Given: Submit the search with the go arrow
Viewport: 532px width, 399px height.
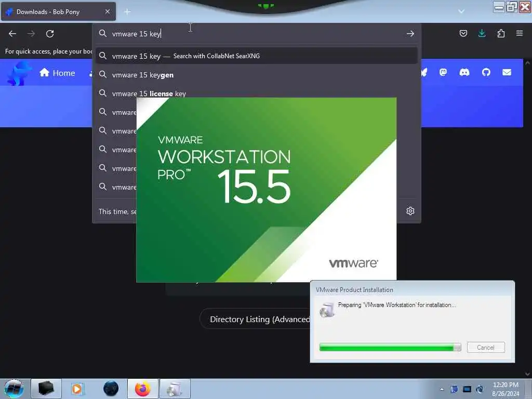Looking at the screenshot, I should click(x=410, y=34).
